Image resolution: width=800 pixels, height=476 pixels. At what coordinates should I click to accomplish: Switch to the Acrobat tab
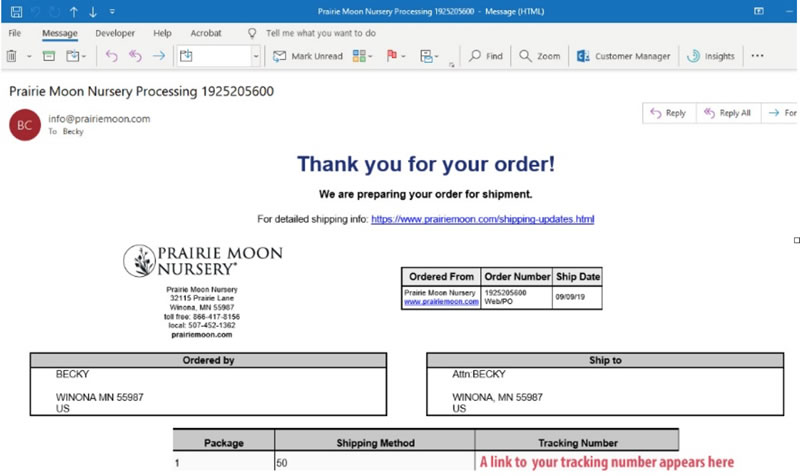(x=206, y=33)
